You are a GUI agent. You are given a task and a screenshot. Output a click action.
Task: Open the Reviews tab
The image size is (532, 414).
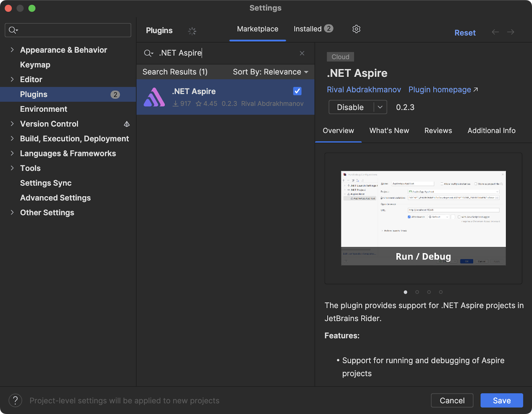pyautogui.click(x=438, y=131)
